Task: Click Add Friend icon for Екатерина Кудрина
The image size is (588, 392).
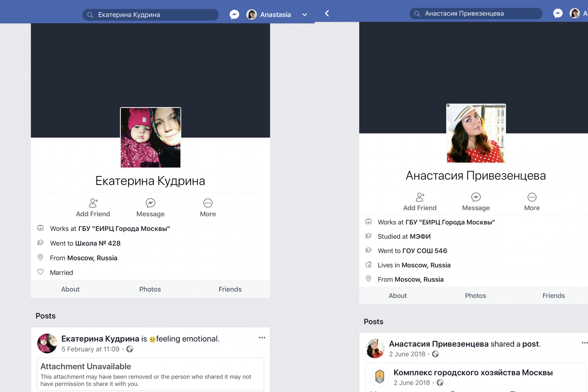Action: [93, 203]
